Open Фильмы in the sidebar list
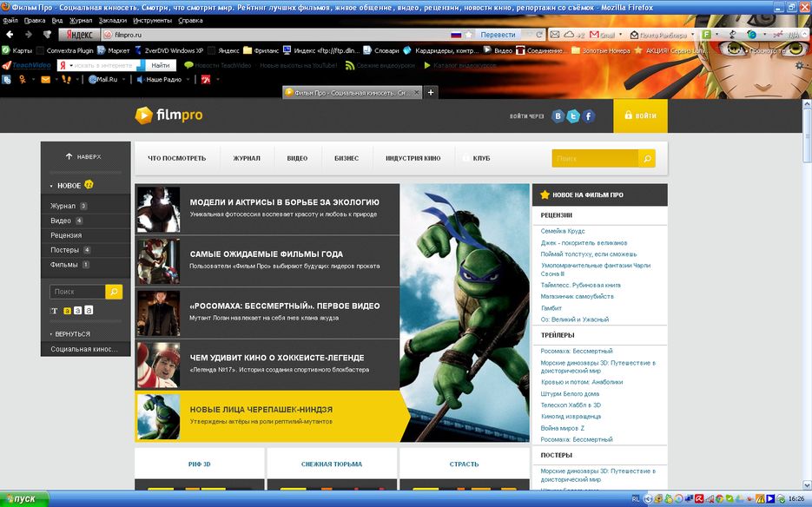The height and width of the screenshot is (507, 812). pyautogui.click(x=64, y=265)
